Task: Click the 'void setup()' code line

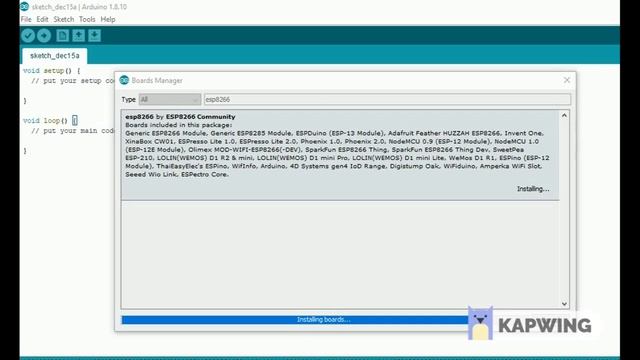Action: pos(52,71)
